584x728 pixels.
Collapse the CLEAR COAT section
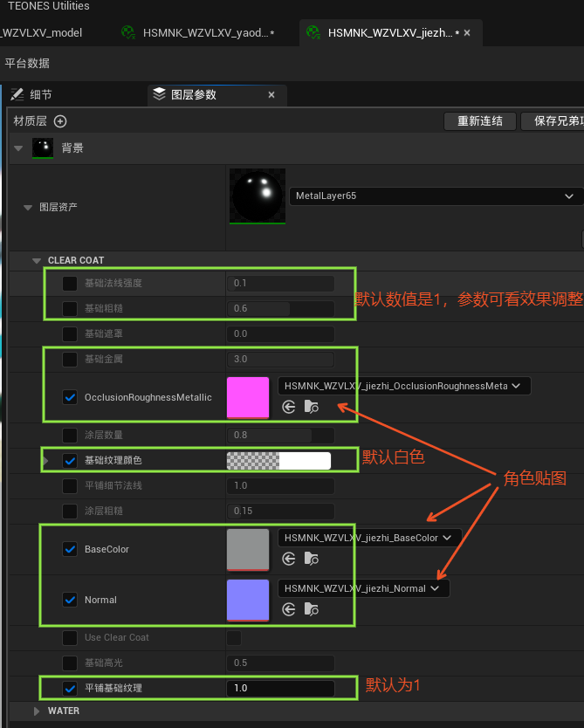click(37, 260)
